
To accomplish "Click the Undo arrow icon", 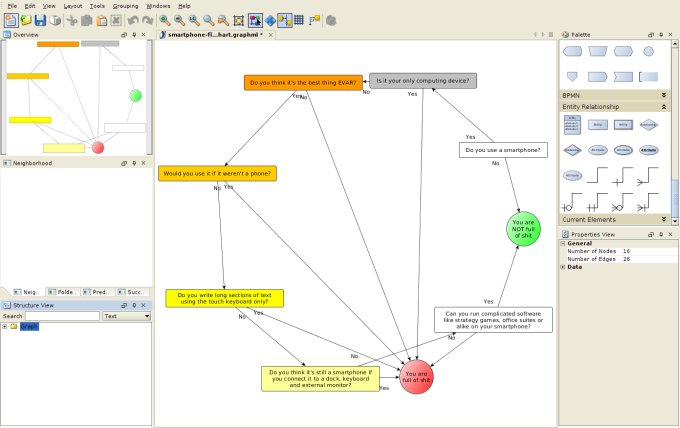I will click(132, 20).
